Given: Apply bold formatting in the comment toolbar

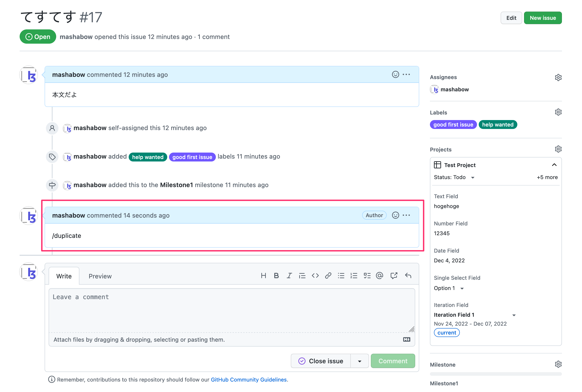Looking at the screenshot, I should pos(276,276).
